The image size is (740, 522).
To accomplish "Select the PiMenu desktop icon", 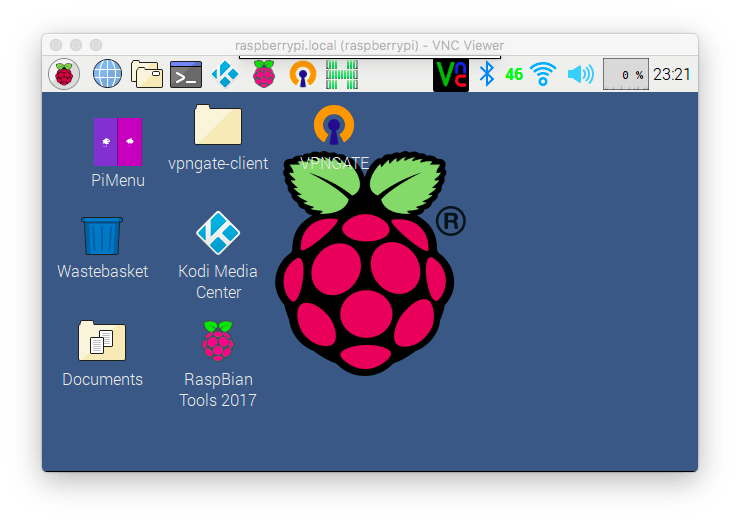I will click(118, 153).
